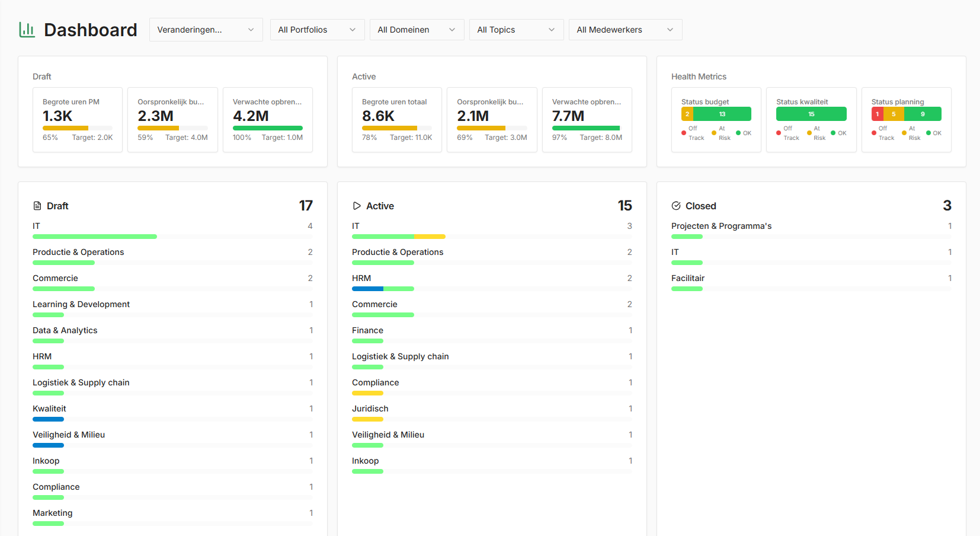The height and width of the screenshot is (536, 980).
Task: Click the checkmark icon beside Closed header
Action: [676, 205]
